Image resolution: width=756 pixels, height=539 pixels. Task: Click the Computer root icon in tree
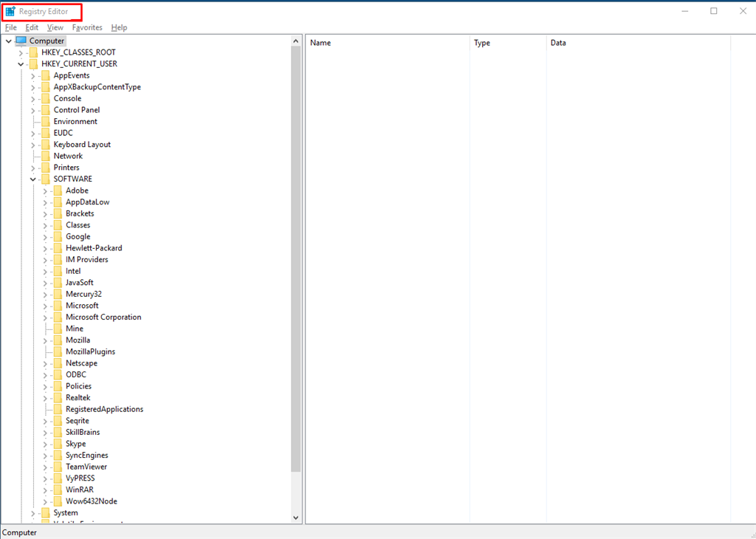click(x=21, y=41)
